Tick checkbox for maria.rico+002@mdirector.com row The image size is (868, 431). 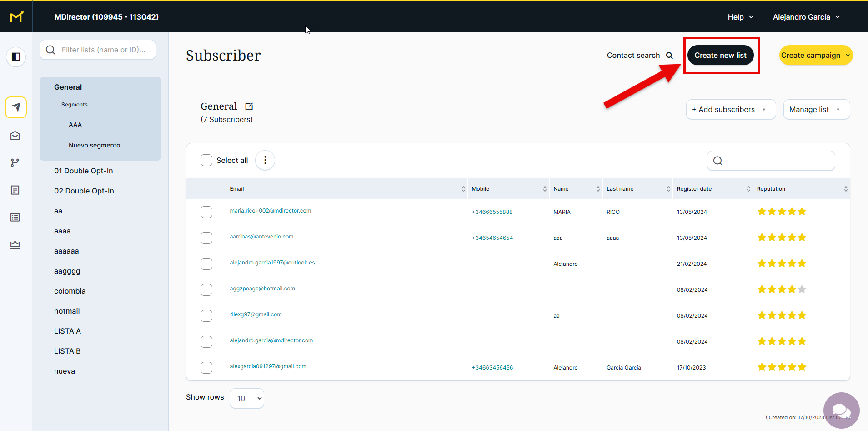tap(206, 212)
